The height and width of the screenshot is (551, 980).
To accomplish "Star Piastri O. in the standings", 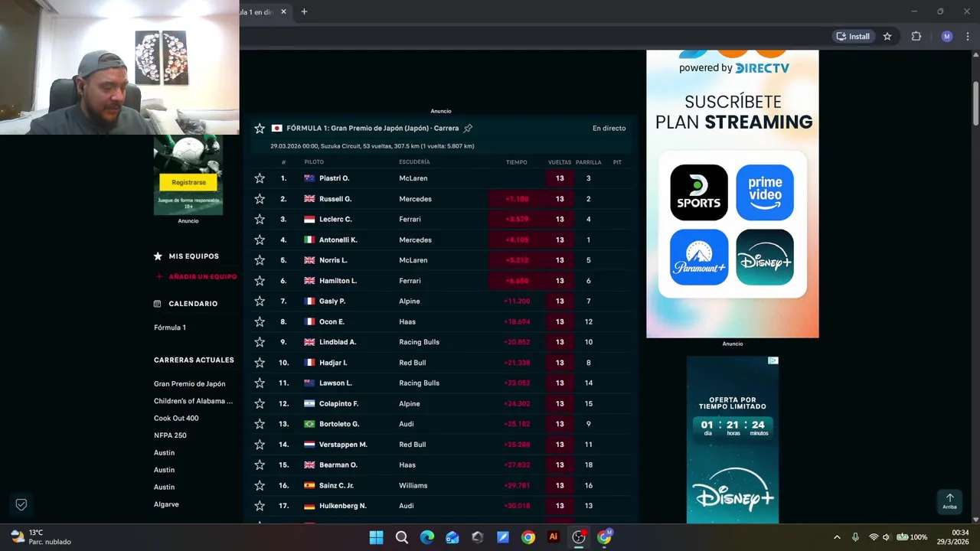I will point(260,178).
